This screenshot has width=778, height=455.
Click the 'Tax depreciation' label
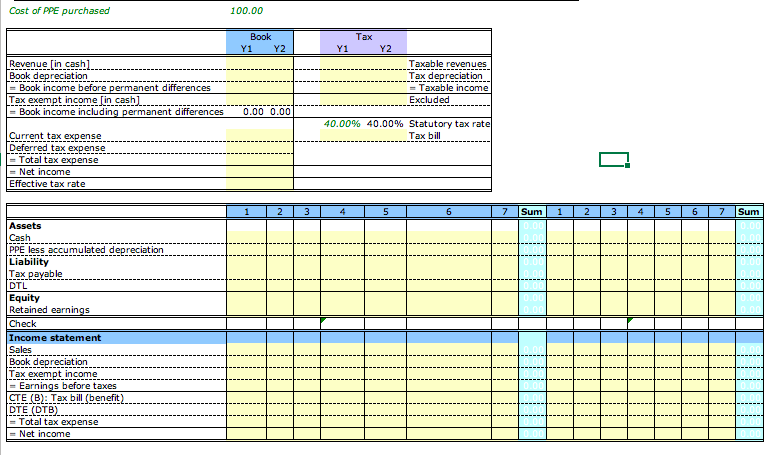pos(445,75)
